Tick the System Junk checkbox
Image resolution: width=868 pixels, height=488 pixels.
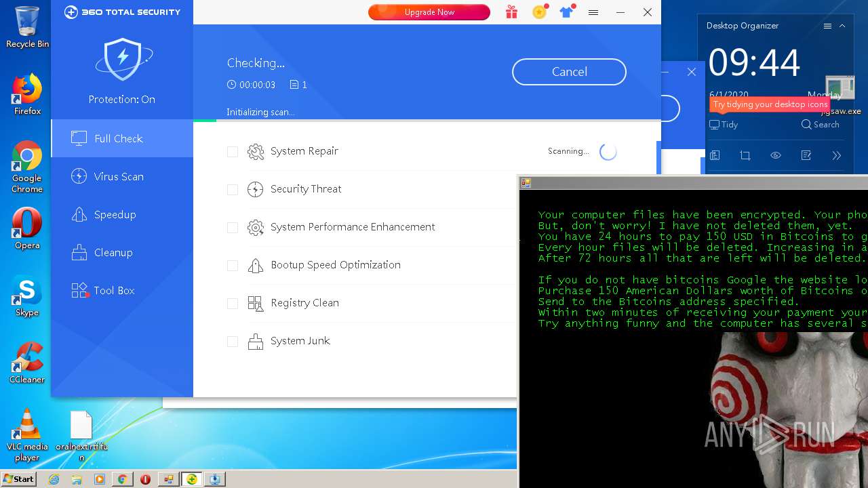[233, 342]
